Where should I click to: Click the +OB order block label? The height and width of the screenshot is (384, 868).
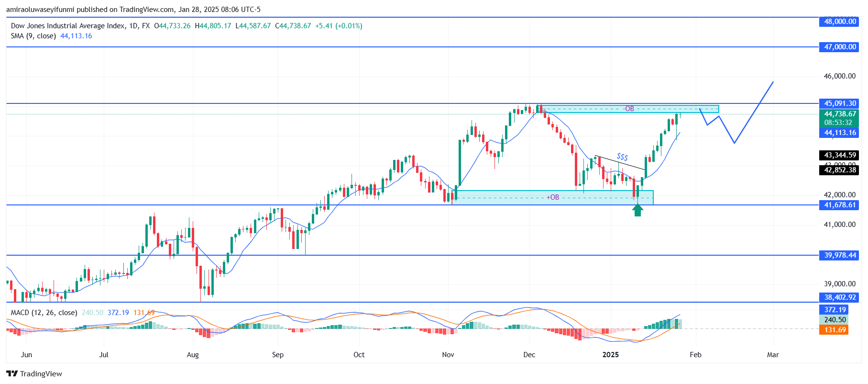tap(553, 197)
